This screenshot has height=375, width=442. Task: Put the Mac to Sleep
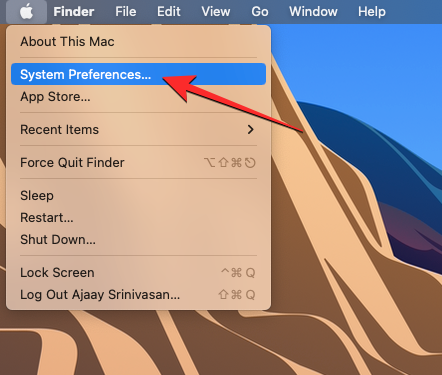138,195
